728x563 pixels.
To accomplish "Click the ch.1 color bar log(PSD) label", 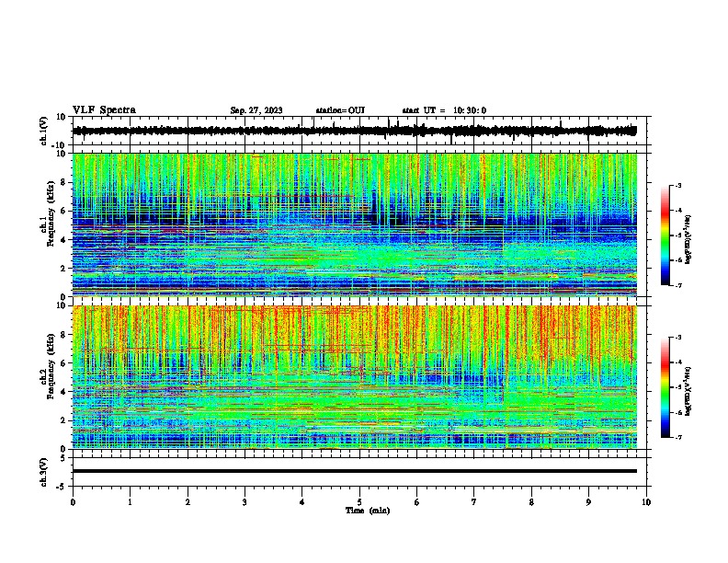I will pyautogui.click(x=688, y=239).
